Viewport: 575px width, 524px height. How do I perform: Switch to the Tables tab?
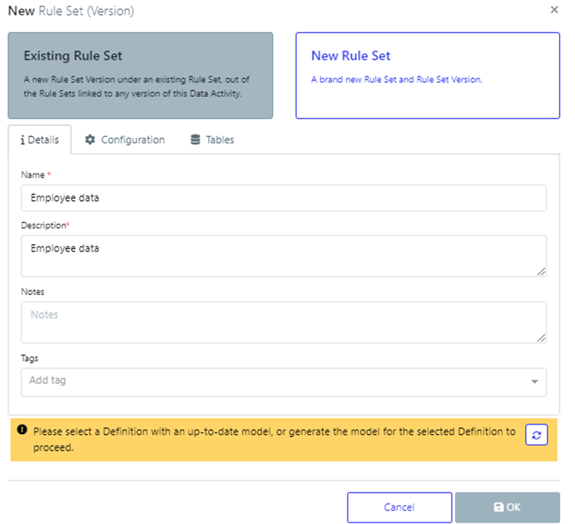(212, 140)
